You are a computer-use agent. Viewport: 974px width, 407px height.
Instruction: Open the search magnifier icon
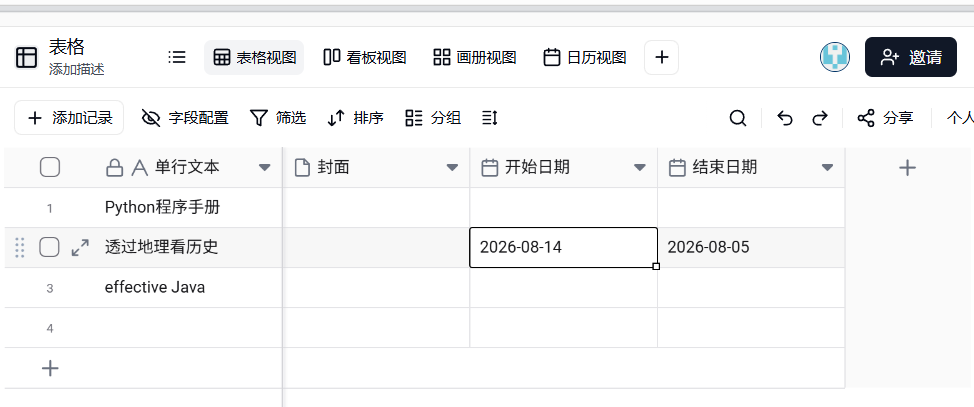737,118
